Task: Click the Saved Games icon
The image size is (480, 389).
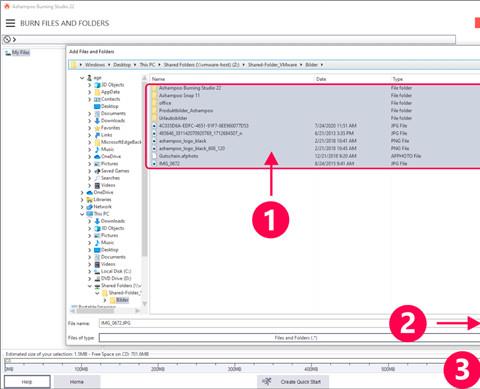Action: pos(97,171)
